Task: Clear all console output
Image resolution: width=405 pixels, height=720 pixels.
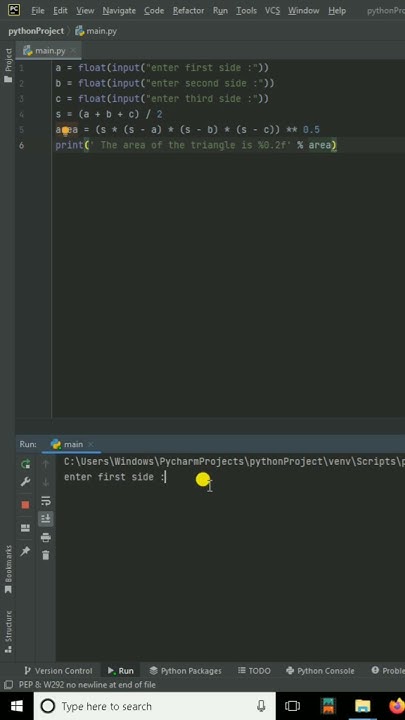Action: click(45, 556)
